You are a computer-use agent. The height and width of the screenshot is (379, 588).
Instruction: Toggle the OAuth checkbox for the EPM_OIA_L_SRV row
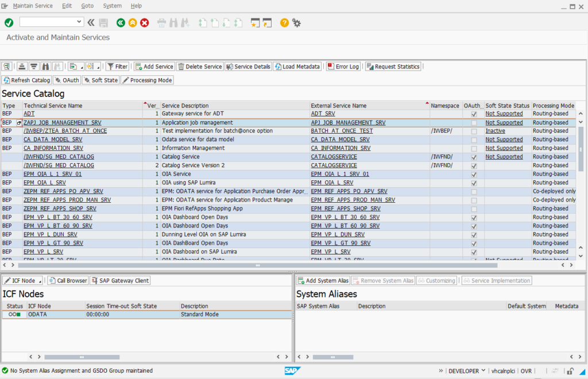click(x=474, y=183)
